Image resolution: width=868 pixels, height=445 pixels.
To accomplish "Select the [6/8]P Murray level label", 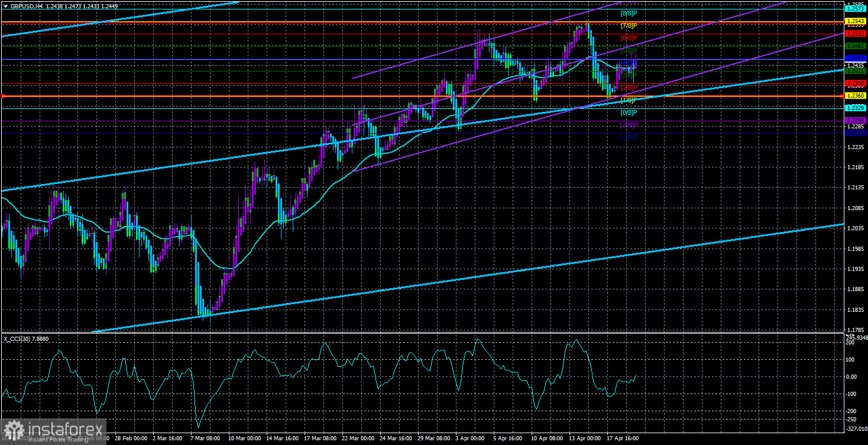I will [x=629, y=38].
